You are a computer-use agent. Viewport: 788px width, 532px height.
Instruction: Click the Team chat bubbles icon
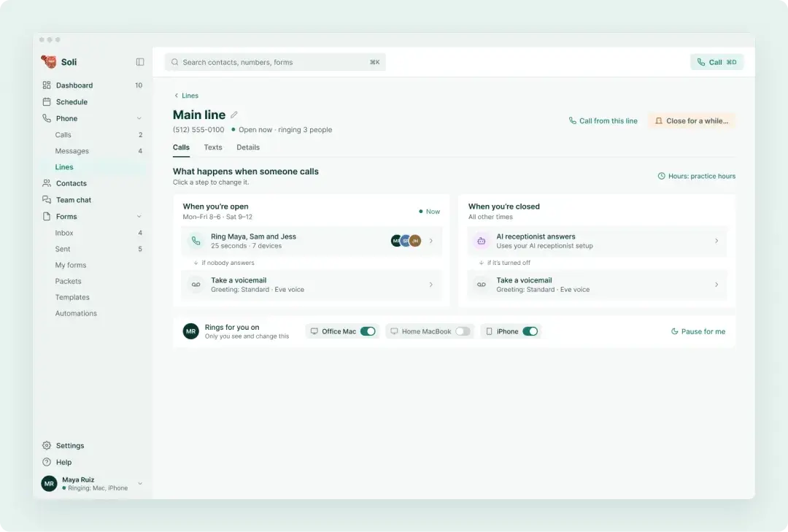[x=47, y=200]
